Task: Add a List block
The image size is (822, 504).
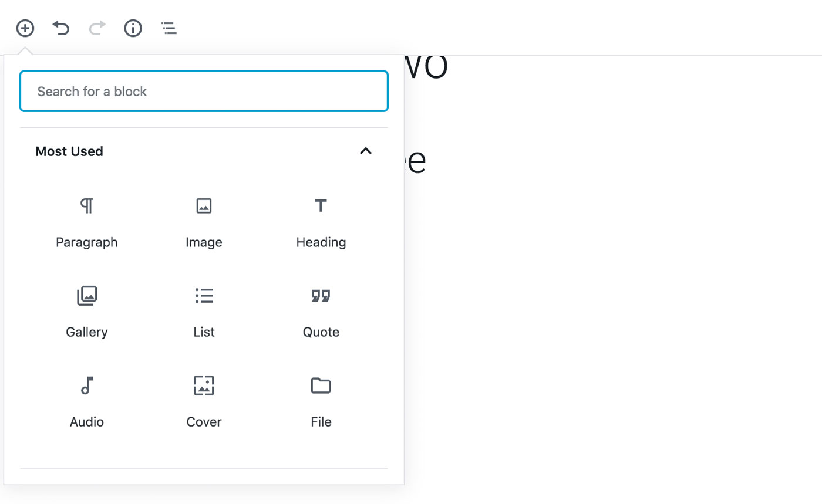Action: click(204, 313)
